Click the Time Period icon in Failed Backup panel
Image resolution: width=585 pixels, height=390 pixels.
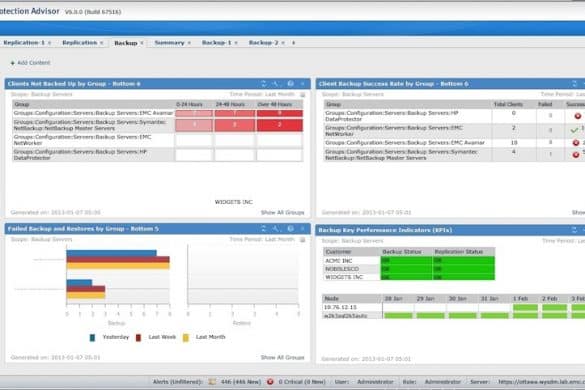303,239
